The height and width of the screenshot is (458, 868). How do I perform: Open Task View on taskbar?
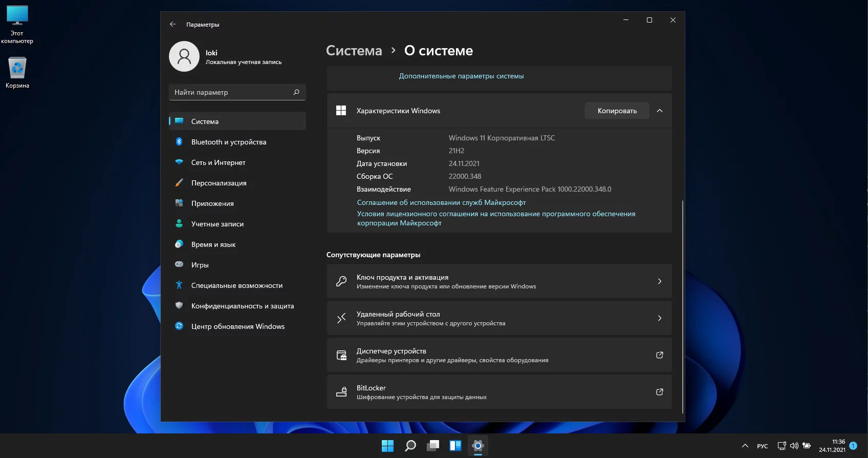(x=433, y=446)
